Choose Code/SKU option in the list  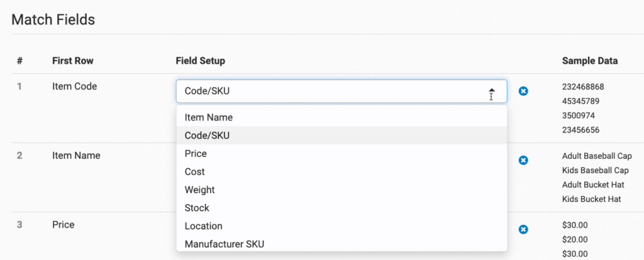(341, 136)
